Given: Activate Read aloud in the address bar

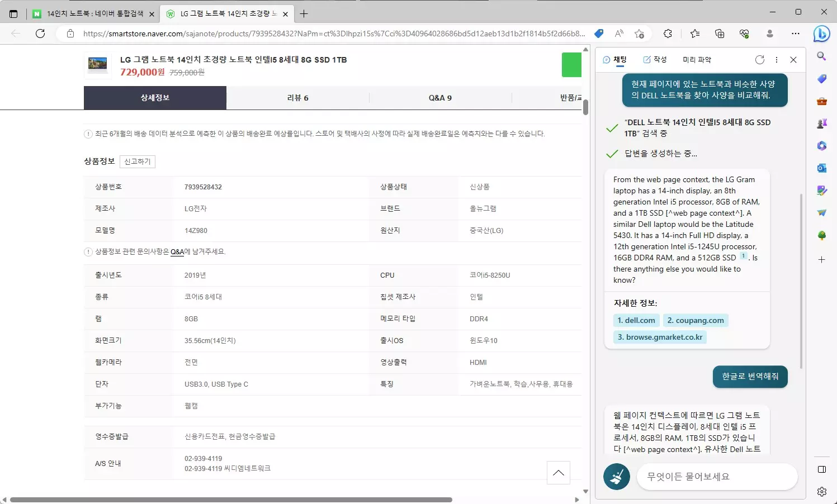Looking at the screenshot, I should click(x=619, y=34).
